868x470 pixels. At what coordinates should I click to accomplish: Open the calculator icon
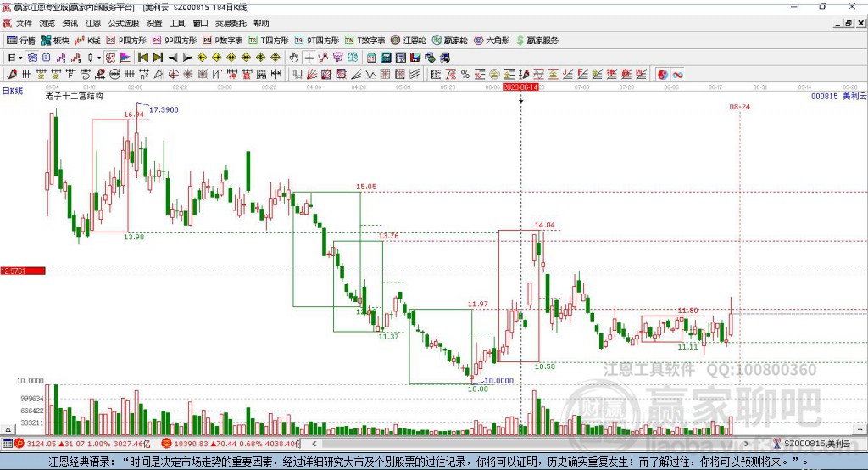click(x=386, y=58)
